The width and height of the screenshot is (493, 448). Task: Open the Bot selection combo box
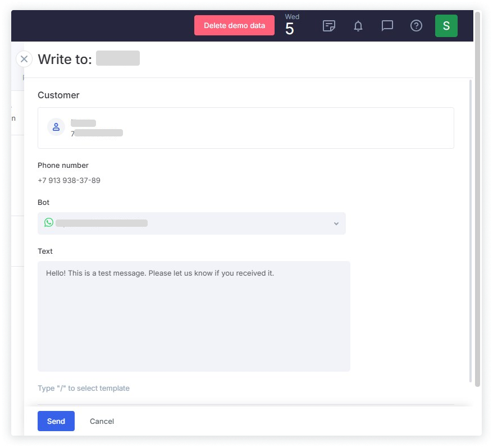tap(191, 223)
